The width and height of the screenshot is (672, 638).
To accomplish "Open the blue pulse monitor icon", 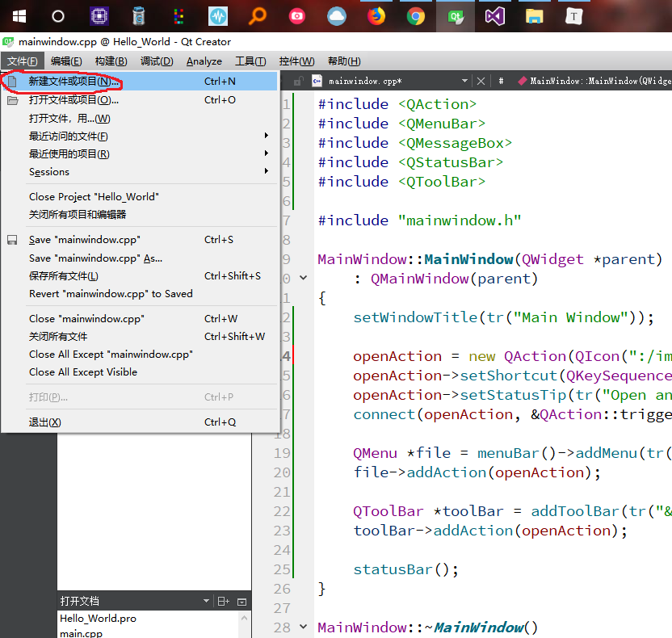I will [x=218, y=16].
